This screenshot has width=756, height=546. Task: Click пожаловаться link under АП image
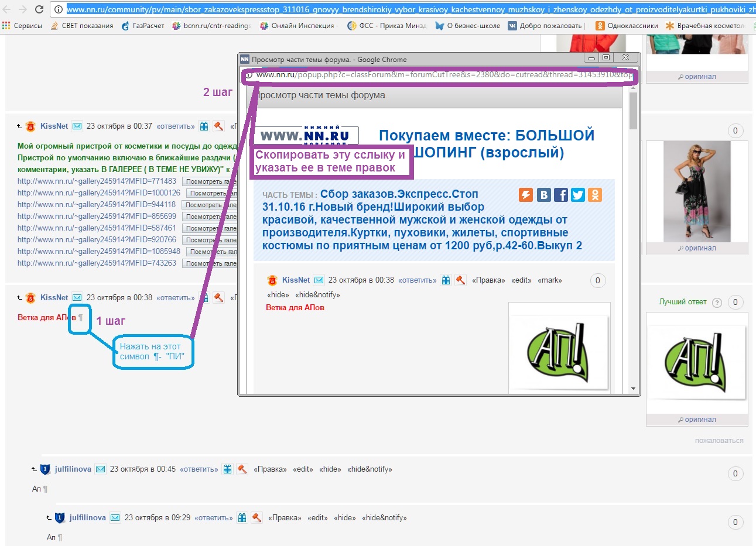pos(719,441)
